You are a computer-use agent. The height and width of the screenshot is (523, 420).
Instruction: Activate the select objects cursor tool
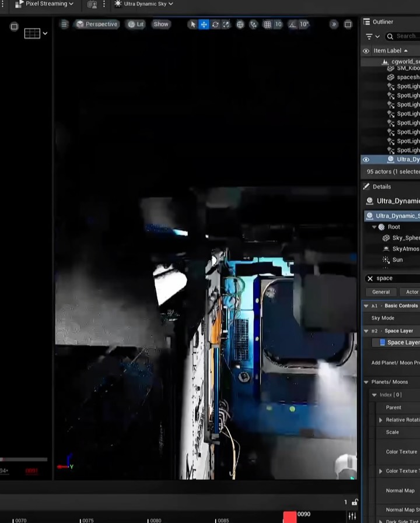click(x=193, y=24)
